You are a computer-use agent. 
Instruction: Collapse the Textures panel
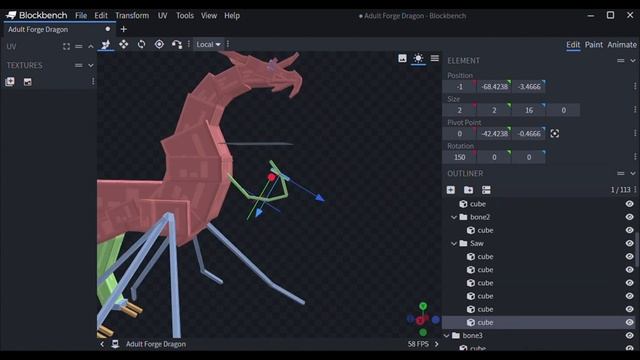point(91,65)
